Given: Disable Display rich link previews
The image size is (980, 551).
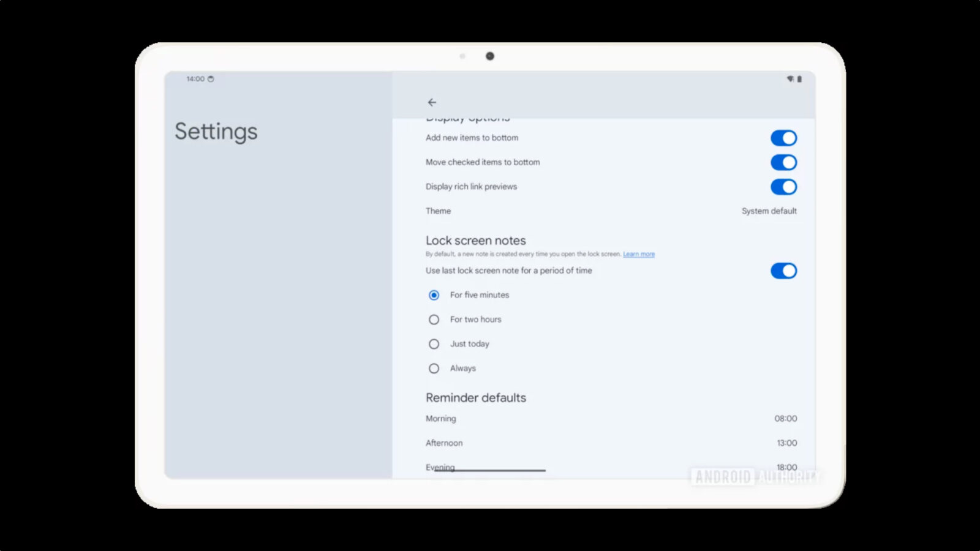Looking at the screenshot, I should point(784,187).
